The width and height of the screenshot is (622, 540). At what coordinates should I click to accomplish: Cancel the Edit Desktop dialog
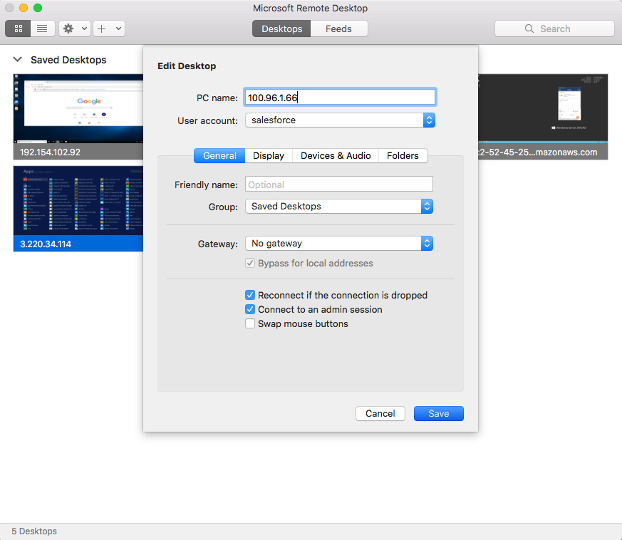[380, 414]
